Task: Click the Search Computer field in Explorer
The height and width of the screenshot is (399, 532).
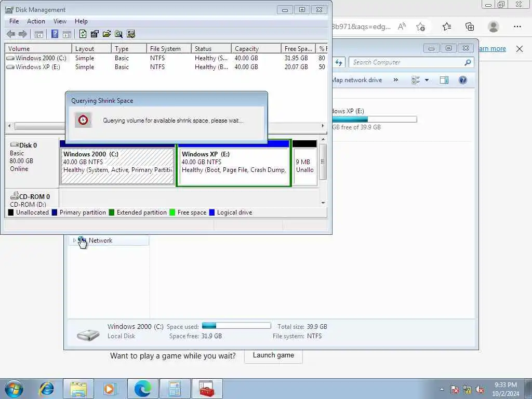Action: click(x=407, y=62)
